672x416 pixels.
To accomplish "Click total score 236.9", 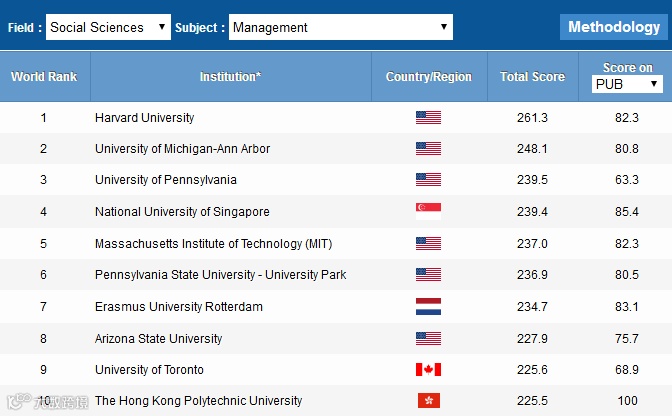I will coord(532,275).
